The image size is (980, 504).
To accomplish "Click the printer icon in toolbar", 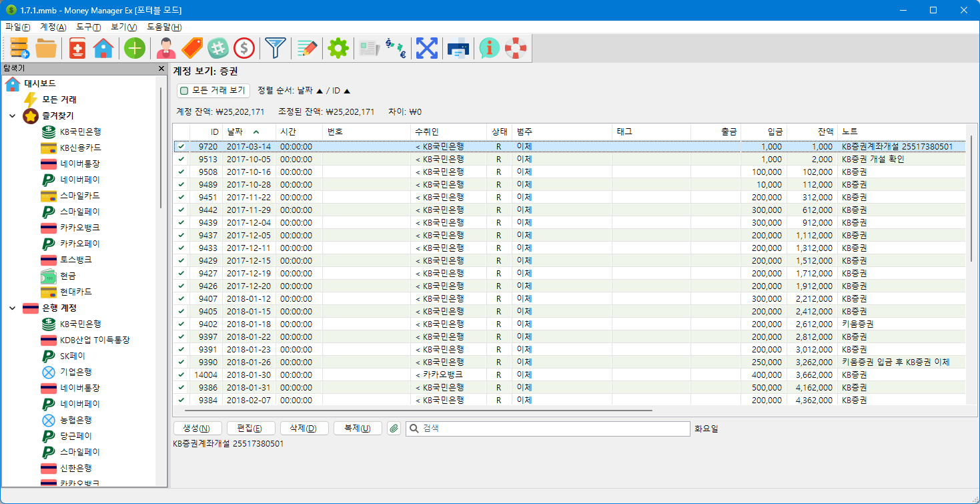I will point(458,48).
